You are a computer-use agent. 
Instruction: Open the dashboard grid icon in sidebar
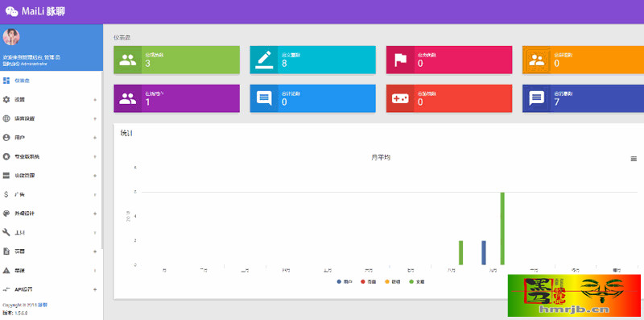[6, 81]
